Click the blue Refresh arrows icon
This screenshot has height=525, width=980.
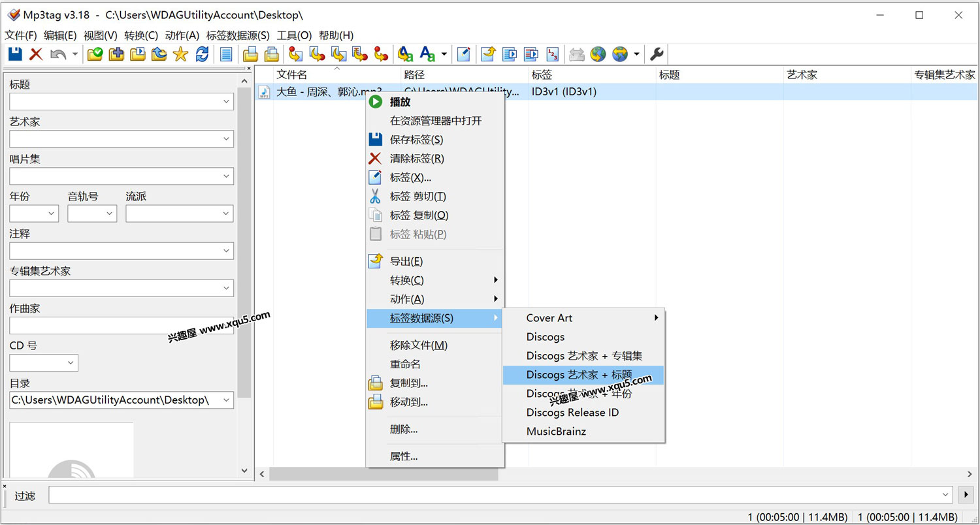(x=202, y=54)
